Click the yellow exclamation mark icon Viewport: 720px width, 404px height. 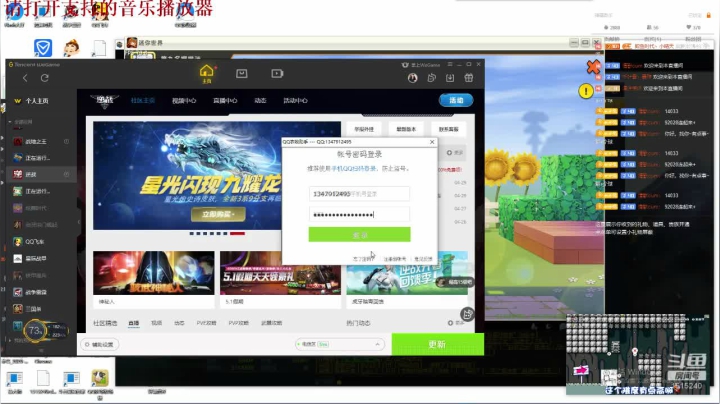[585, 91]
